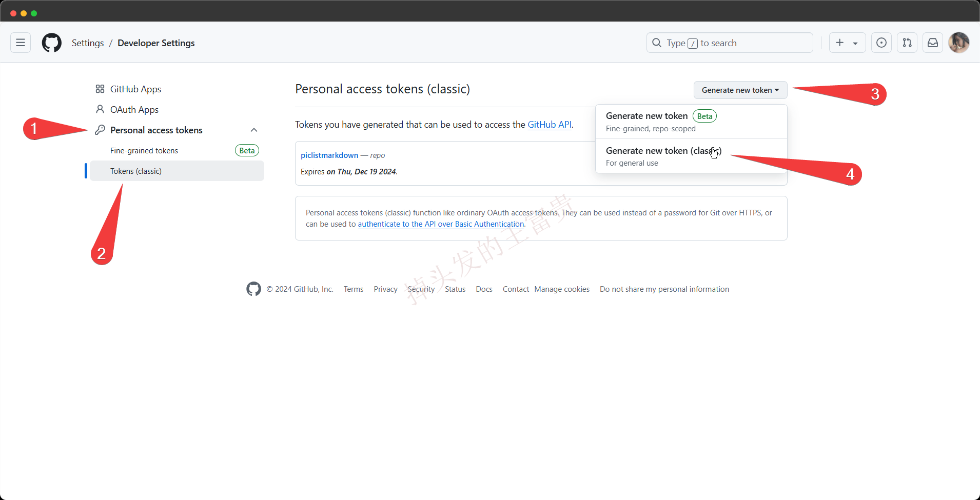Image resolution: width=980 pixels, height=500 pixels.
Task: Open the plus create-new menu
Action: click(847, 43)
